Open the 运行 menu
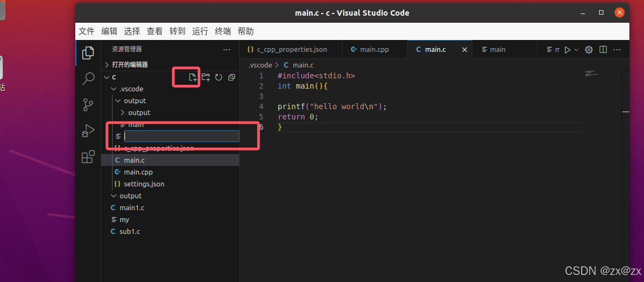 tap(200, 31)
